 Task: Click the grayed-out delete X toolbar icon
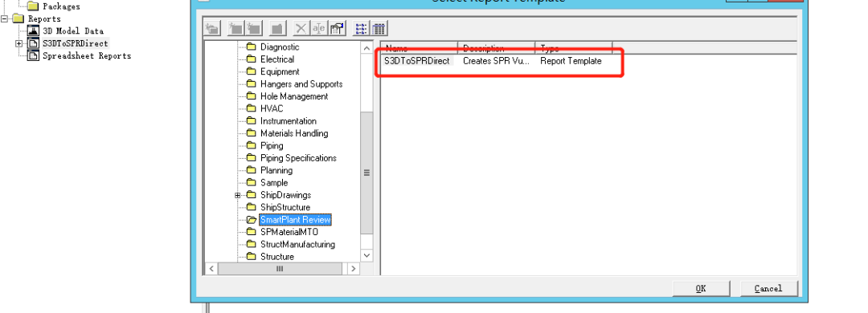[301, 28]
